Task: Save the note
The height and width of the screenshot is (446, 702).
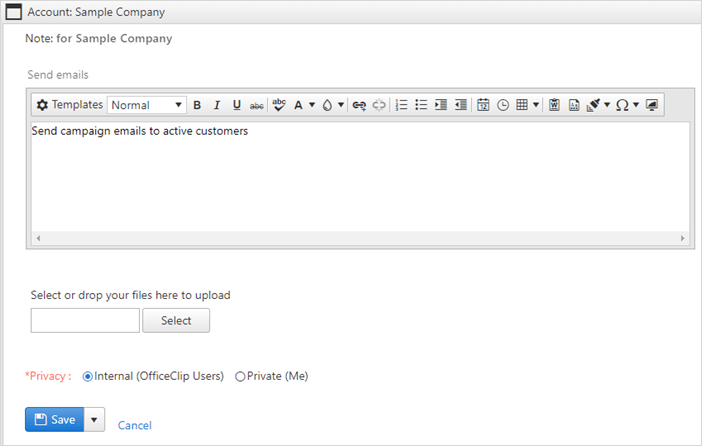Action: (x=55, y=420)
